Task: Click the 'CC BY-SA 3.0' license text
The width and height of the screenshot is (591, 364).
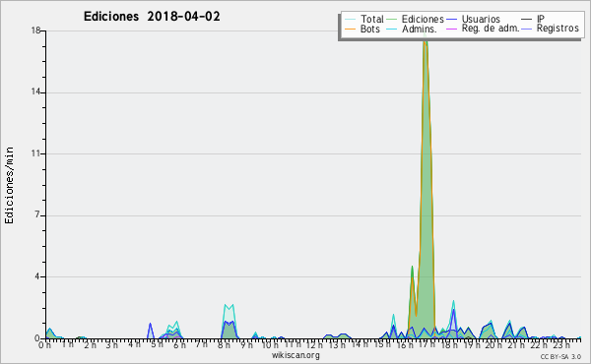Action: (560, 356)
